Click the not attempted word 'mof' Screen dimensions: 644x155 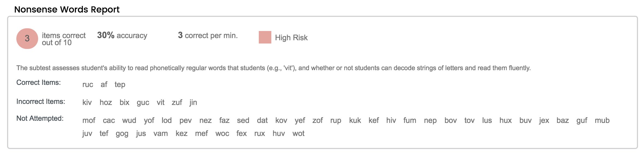tap(89, 120)
